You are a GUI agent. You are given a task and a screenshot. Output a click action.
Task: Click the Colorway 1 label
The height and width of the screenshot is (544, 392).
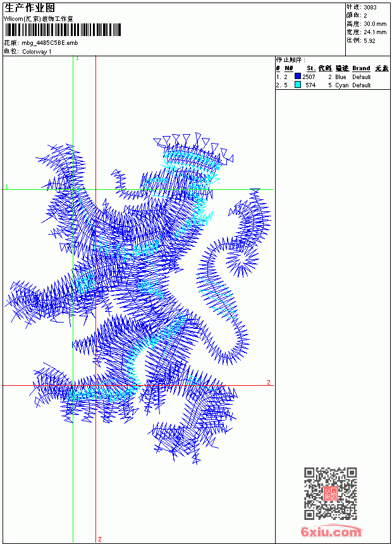coord(37,52)
